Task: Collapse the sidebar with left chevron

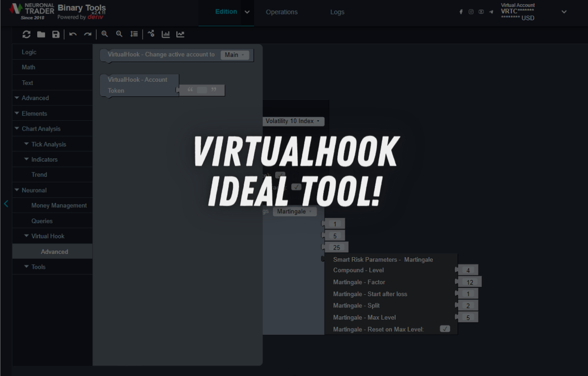Action: (6, 204)
